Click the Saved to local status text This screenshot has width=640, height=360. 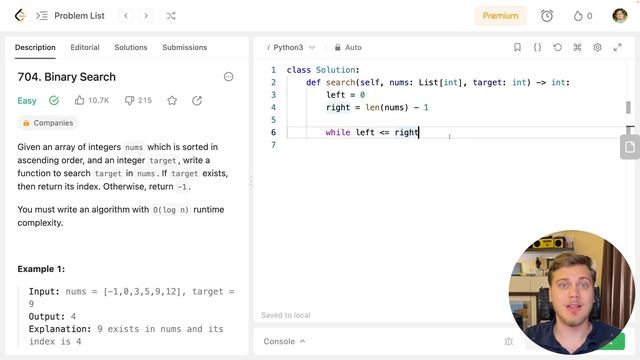tap(286, 315)
